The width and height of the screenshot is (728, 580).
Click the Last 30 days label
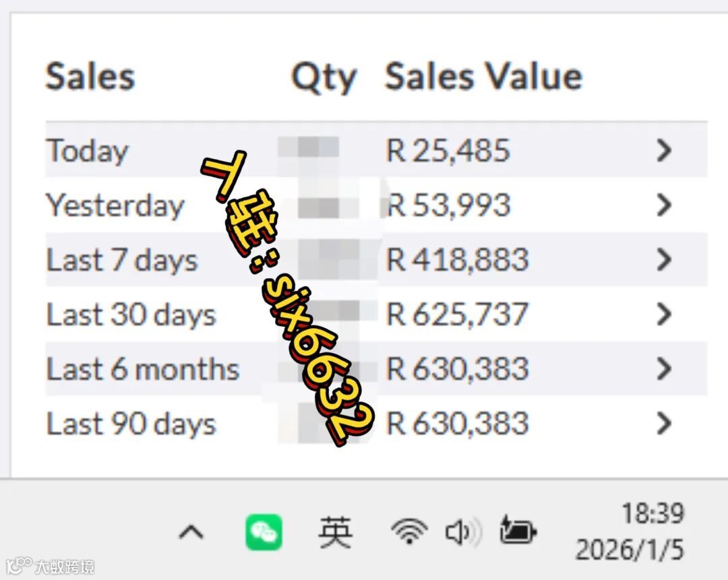pyautogui.click(x=131, y=315)
